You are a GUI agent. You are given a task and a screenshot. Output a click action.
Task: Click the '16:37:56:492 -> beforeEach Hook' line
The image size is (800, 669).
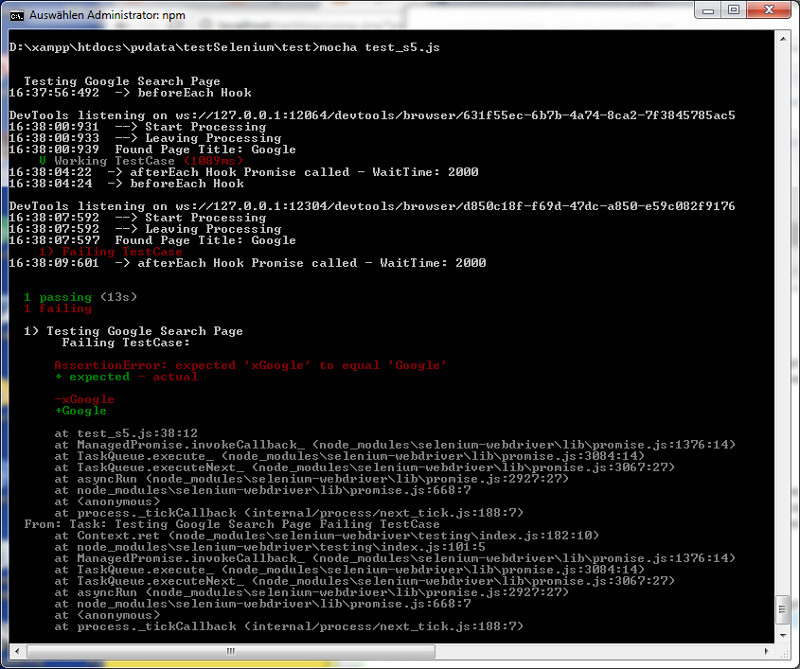point(130,93)
